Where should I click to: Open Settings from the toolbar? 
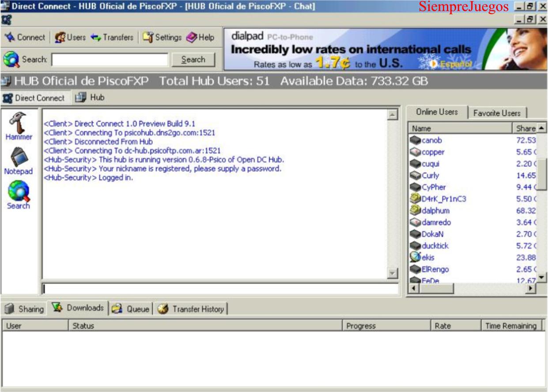(163, 38)
